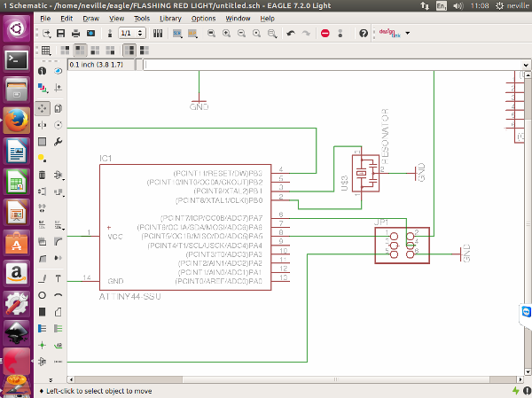Select the Mirror tool

click(x=42, y=124)
